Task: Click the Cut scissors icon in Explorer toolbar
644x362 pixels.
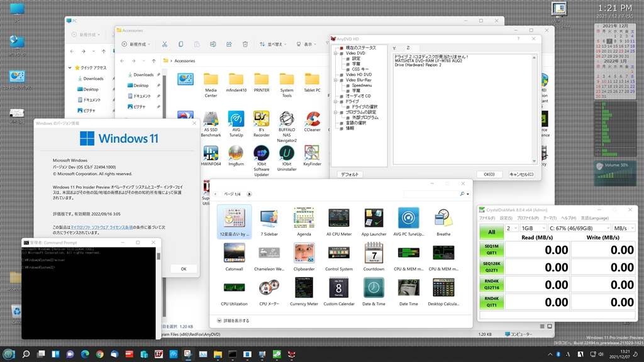Action: [x=165, y=44]
